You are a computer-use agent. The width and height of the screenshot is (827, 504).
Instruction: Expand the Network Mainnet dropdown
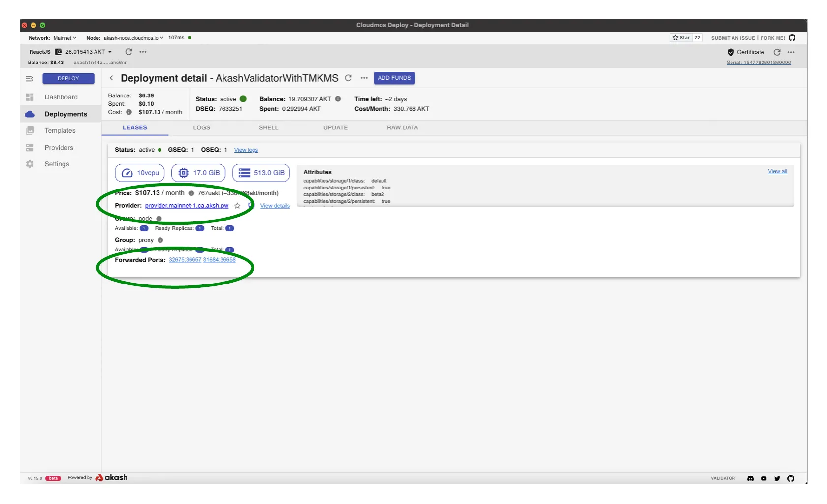tap(65, 38)
